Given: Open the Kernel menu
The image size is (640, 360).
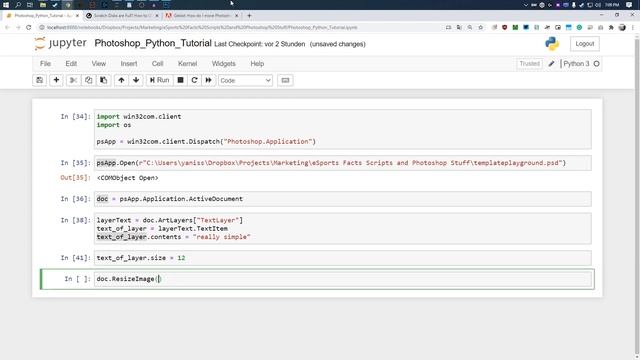Looking at the screenshot, I should pos(187,64).
